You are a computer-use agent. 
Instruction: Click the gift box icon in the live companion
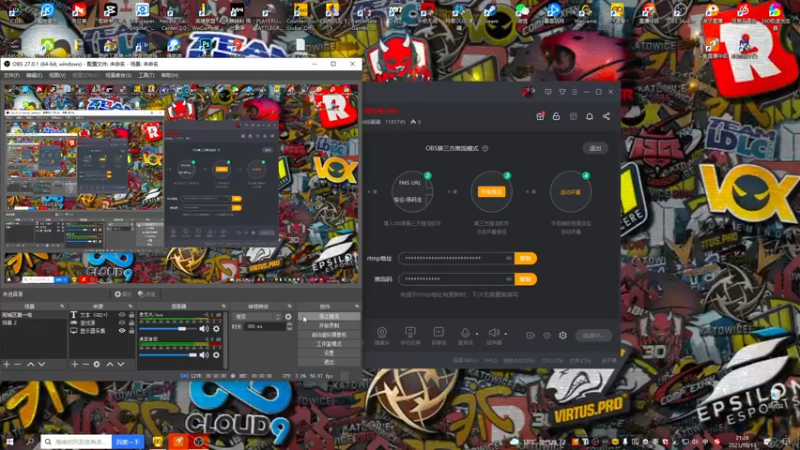[540, 116]
